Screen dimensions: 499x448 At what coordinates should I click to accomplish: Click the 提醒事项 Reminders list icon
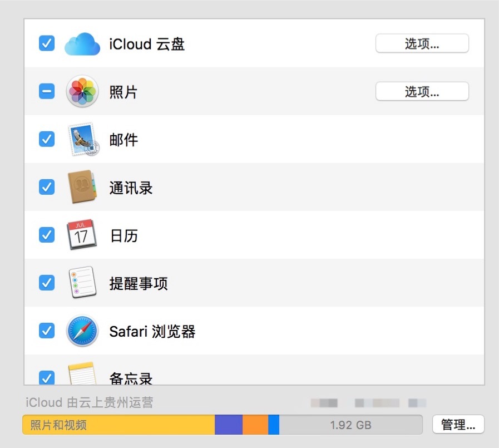[82, 282]
